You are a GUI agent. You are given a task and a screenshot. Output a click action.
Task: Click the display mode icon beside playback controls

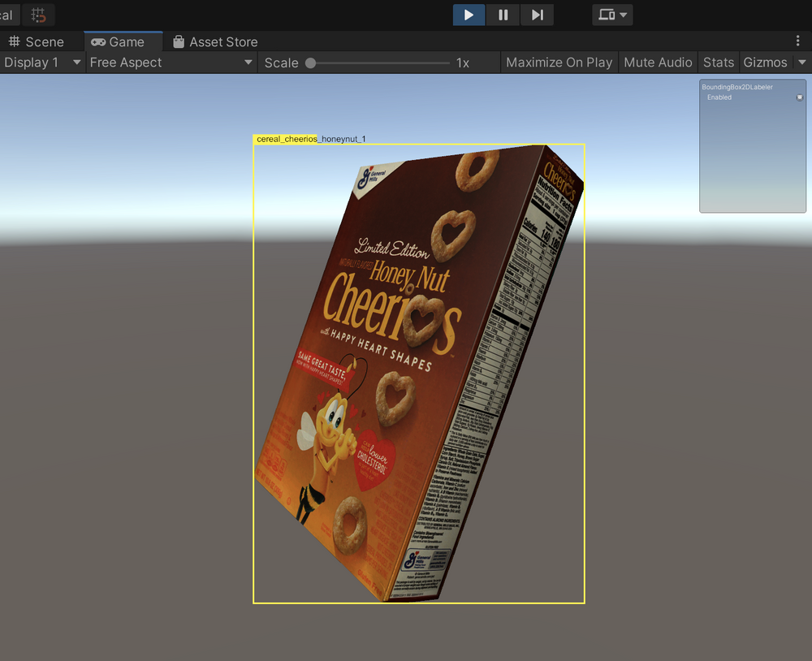click(x=611, y=15)
